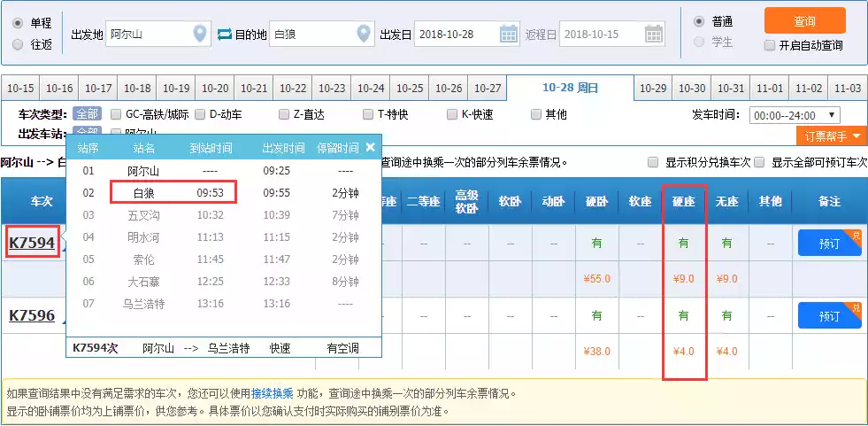Image resolution: width=868 pixels, height=426 pixels.
Task: Click 预订 button for train K7594
Action: click(x=829, y=244)
